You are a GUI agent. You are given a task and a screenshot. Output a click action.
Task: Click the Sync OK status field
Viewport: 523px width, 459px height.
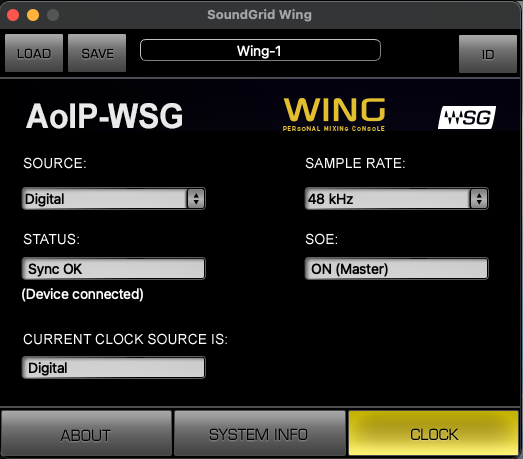(x=113, y=269)
